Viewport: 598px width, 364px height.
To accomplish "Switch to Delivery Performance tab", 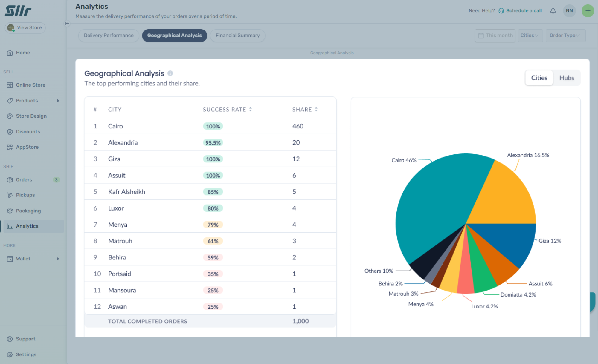I will (109, 36).
